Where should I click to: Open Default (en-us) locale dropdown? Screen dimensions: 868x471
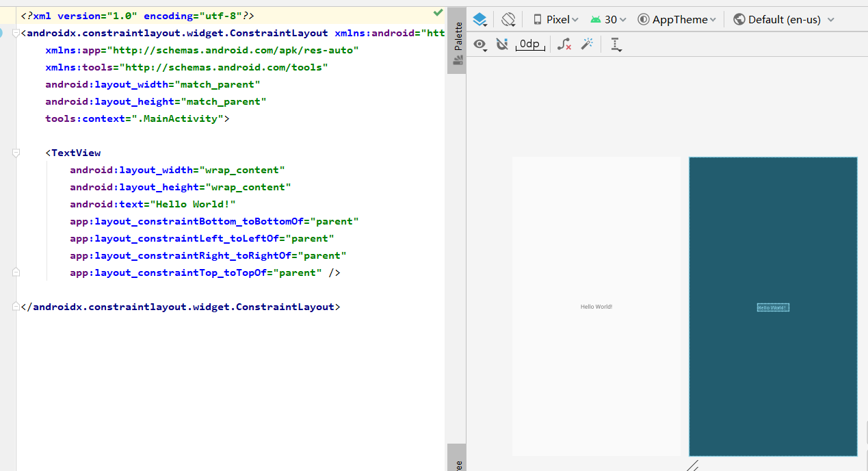[784, 20]
